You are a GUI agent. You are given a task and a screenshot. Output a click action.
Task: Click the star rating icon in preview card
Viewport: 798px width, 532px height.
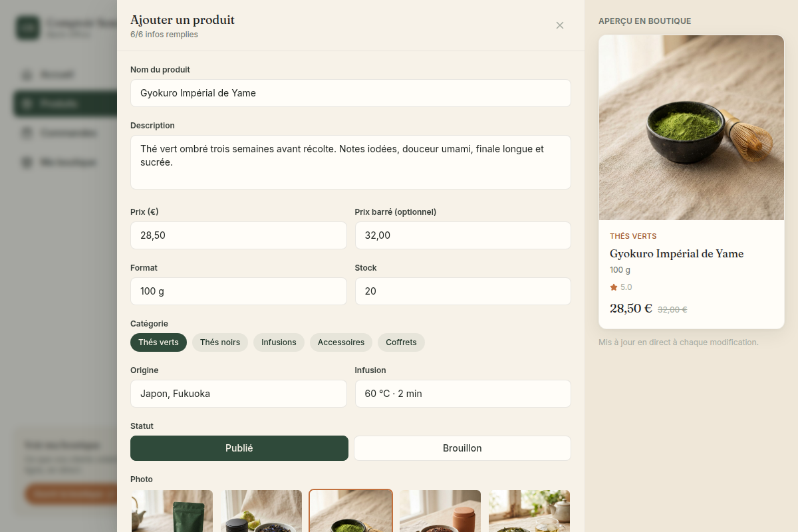tap(614, 287)
